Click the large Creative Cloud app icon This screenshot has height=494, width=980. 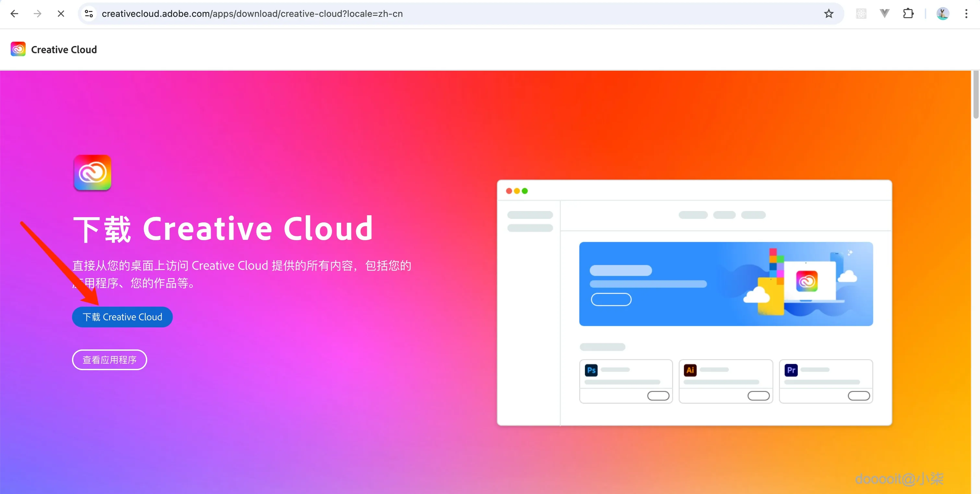click(x=92, y=173)
